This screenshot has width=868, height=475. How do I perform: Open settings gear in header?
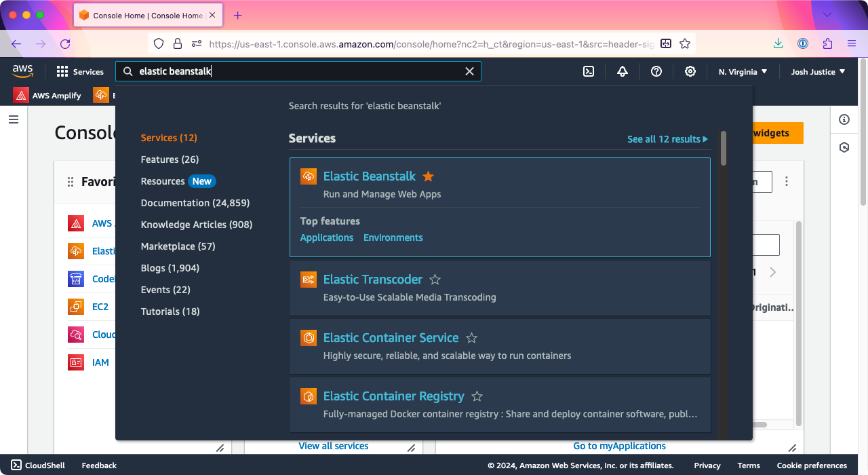pyautogui.click(x=690, y=71)
